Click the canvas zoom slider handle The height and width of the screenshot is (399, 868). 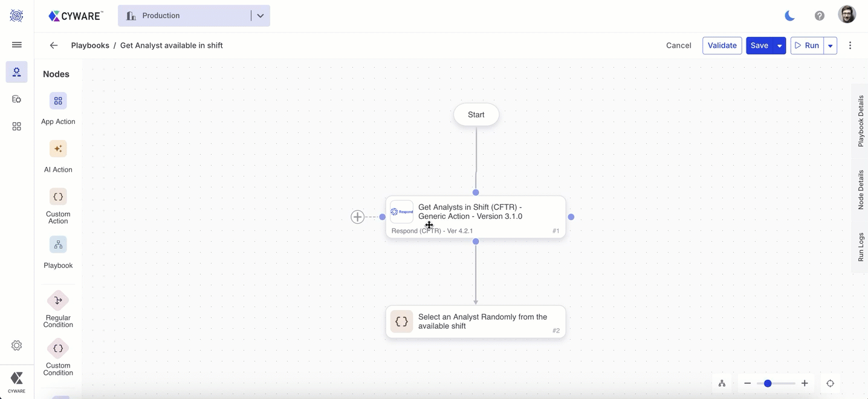768,383
